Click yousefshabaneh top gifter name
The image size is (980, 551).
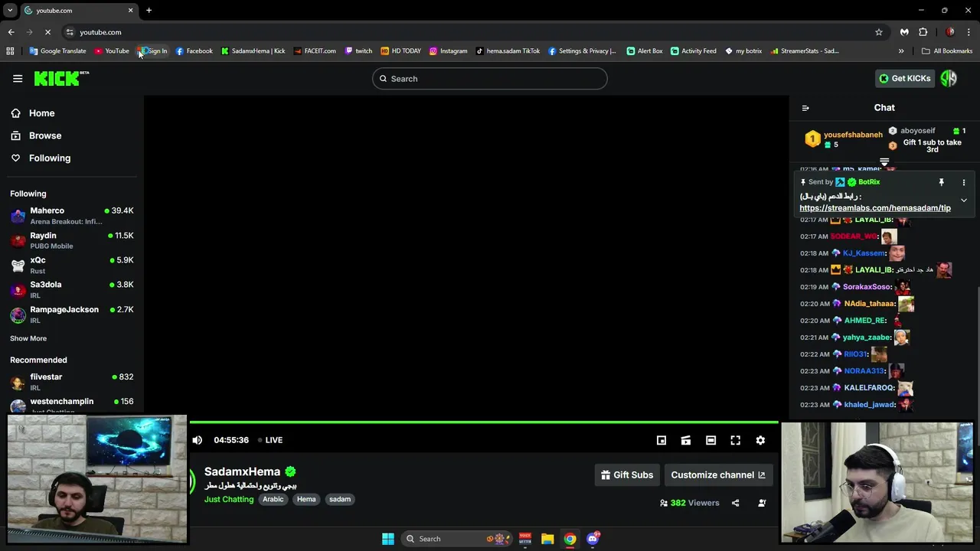pos(853,135)
